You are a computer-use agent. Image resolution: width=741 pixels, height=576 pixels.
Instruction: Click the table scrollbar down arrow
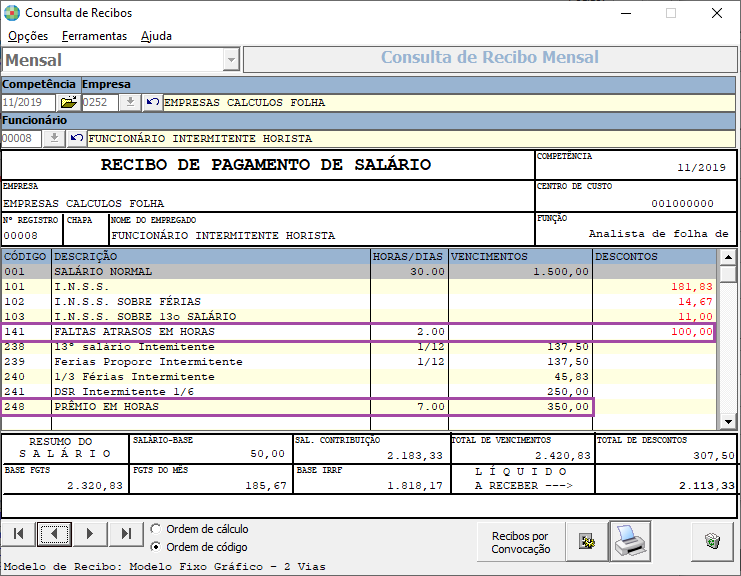tap(728, 422)
